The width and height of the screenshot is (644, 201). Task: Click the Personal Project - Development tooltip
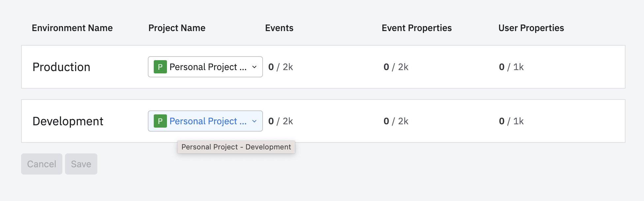point(236,147)
